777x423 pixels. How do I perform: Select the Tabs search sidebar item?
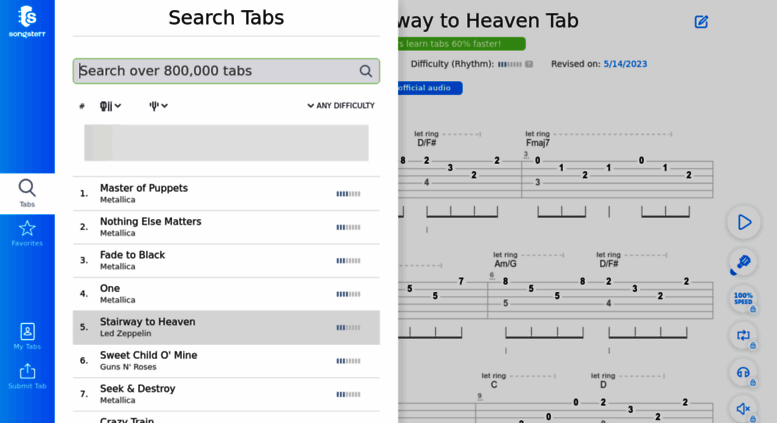pyautogui.click(x=27, y=194)
